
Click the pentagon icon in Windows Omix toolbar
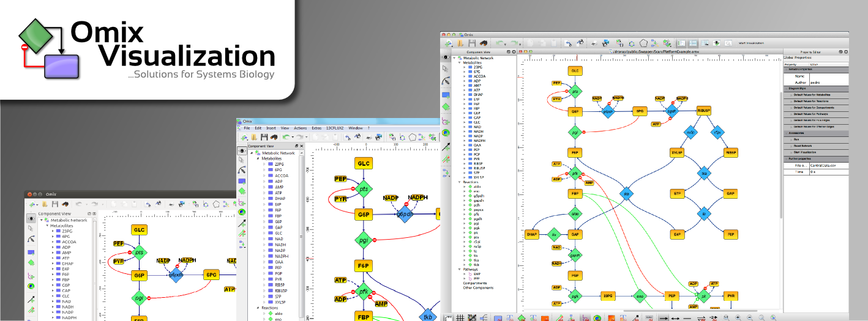coord(413,138)
